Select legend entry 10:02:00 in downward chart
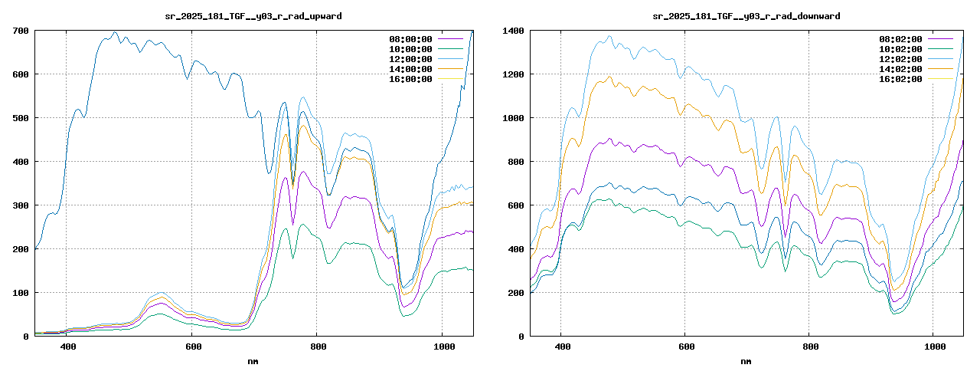Screen dimensions: 980x368 900,49
